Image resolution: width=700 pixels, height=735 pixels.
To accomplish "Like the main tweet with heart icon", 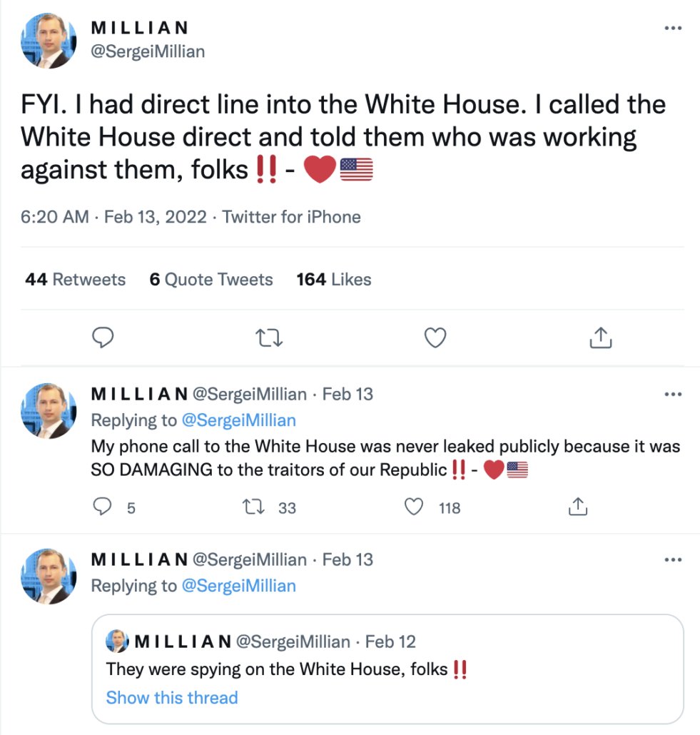I will click(435, 338).
